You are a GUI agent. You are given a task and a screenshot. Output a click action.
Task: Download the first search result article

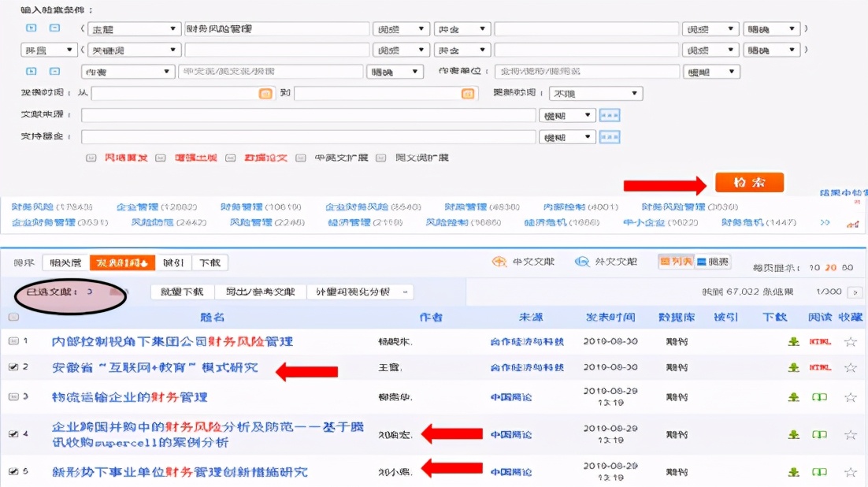[794, 341]
